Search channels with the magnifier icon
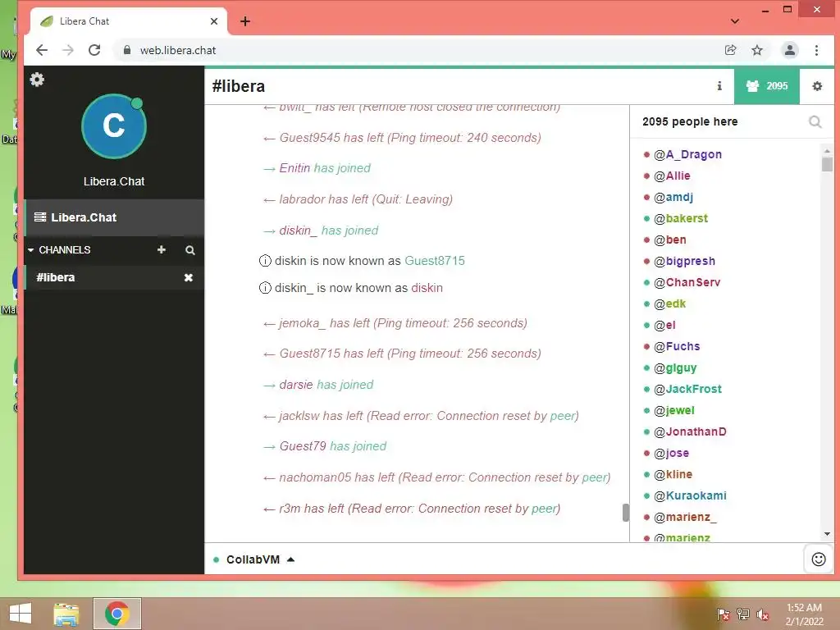 point(190,250)
